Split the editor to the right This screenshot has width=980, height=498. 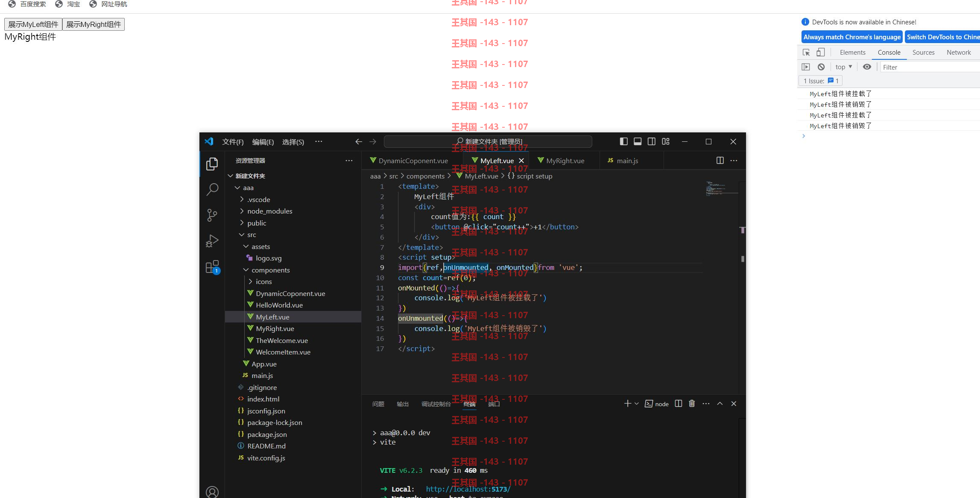(720, 161)
